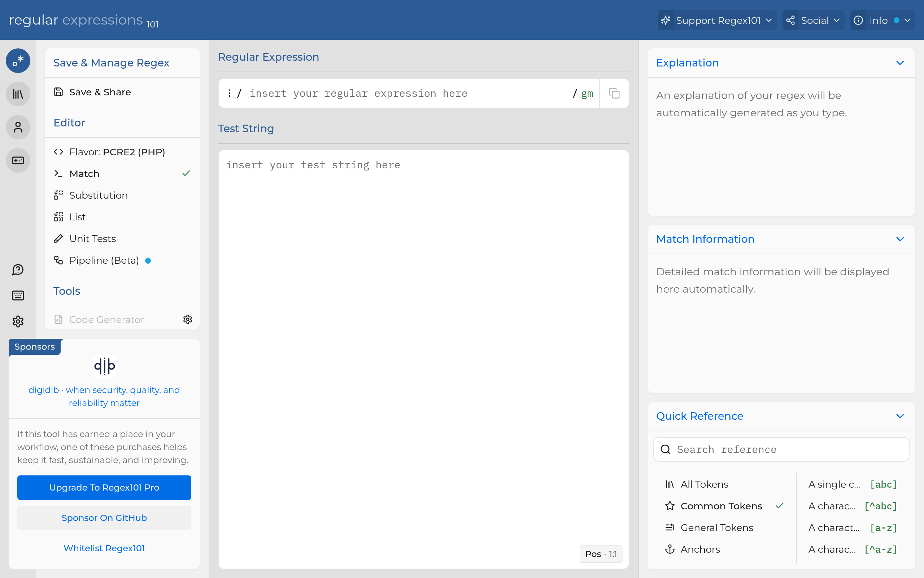
Task: Open the Code Generator tool
Action: click(106, 319)
